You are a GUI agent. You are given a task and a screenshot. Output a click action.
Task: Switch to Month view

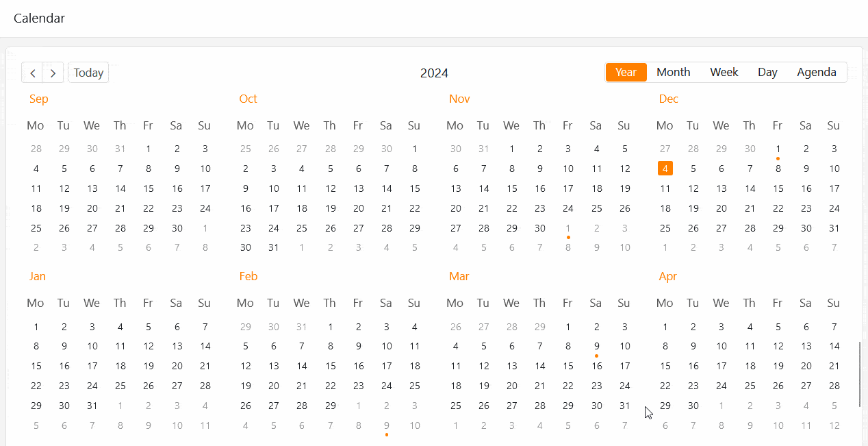[673, 72]
